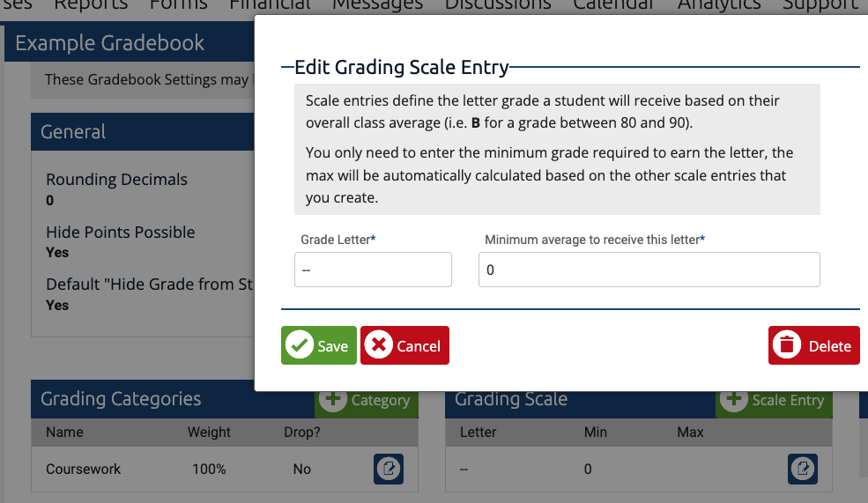868x503 pixels.
Task: Click the edit icon for Coursework category
Action: pos(389,469)
